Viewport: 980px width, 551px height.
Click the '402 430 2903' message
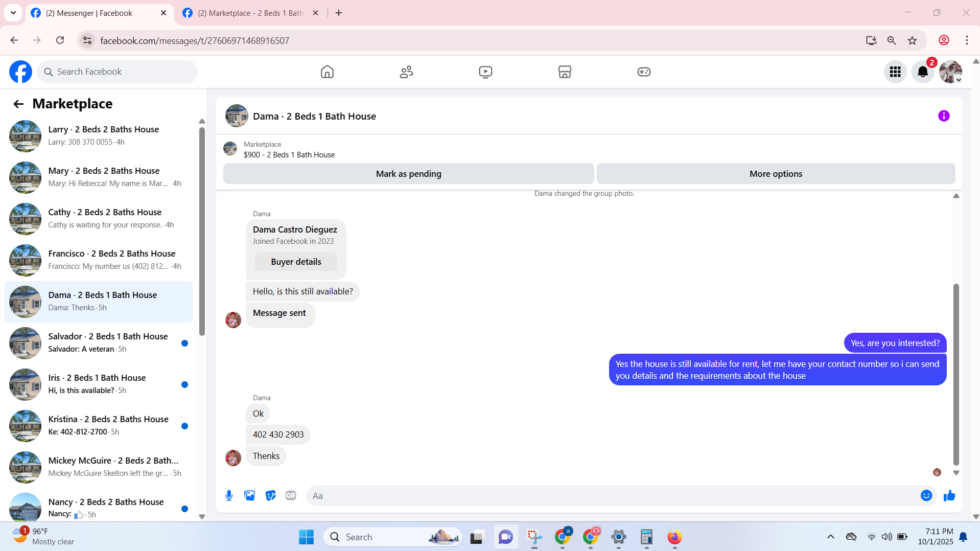[278, 434]
